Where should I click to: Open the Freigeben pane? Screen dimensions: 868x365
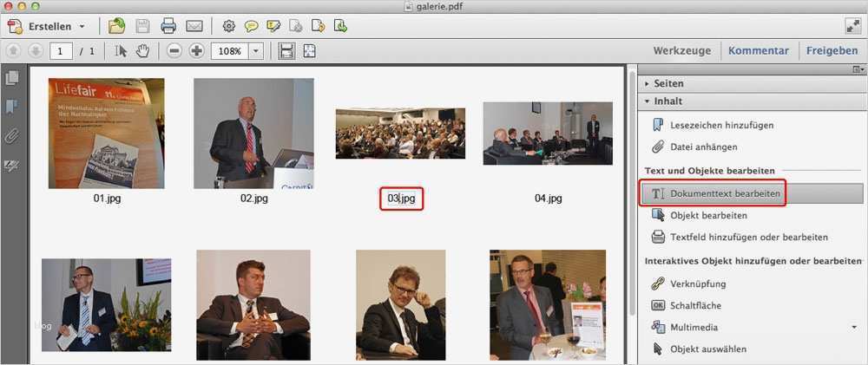(x=832, y=51)
